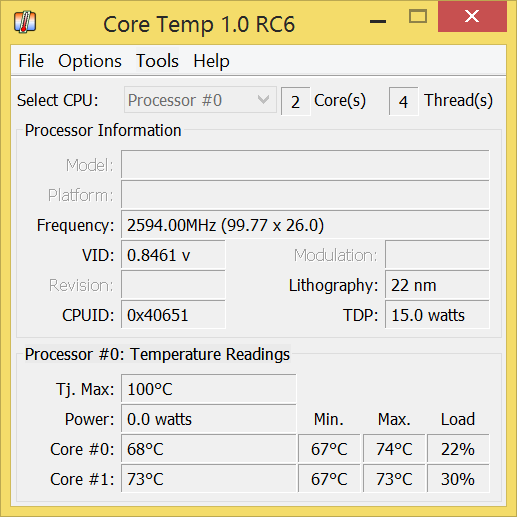Click the Frequency: label
This screenshot has height=517, width=517.
pos(75,225)
